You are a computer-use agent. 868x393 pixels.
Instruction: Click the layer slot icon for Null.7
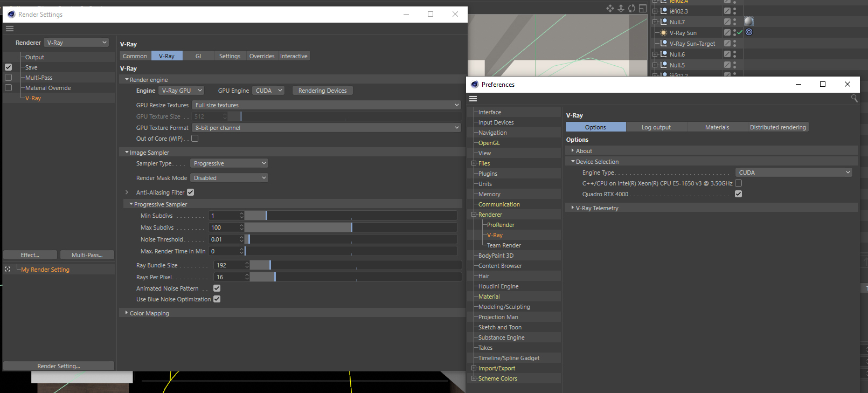click(x=727, y=22)
